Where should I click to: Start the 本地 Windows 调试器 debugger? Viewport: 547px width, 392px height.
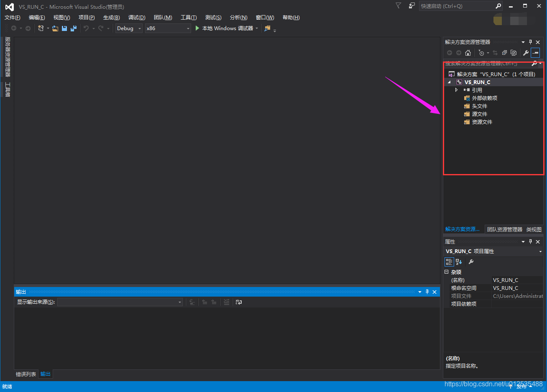pos(224,28)
